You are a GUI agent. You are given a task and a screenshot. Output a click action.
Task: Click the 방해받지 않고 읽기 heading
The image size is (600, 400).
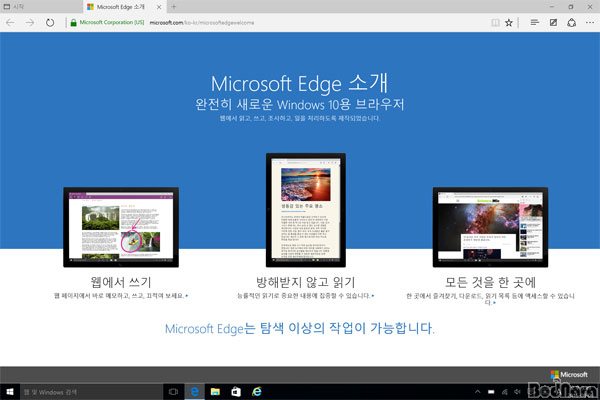tap(306, 282)
